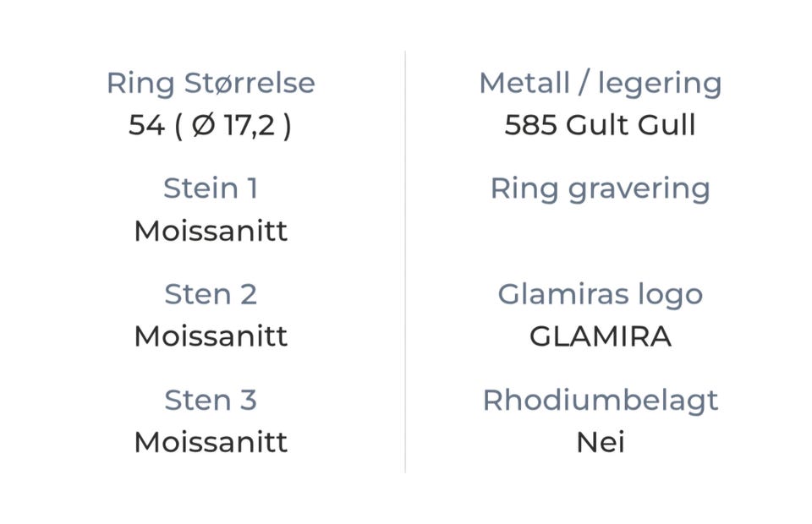Click the 17,2 diameter value
The image size is (812, 524).
[x=250, y=125]
